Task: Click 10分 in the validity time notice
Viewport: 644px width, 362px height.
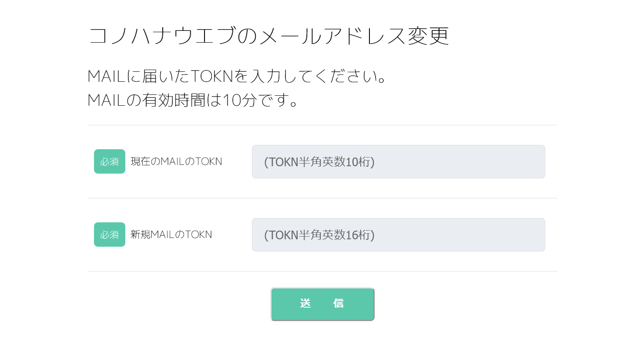Action: (x=239, y=101)
